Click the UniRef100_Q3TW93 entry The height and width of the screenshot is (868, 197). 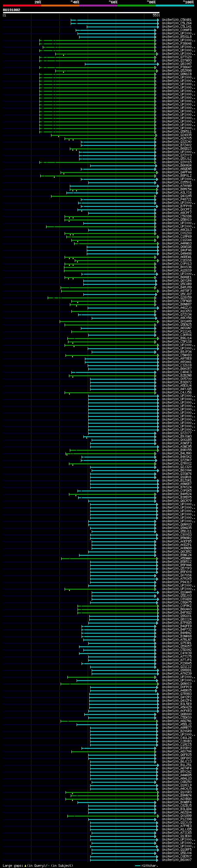[x=176, y=61]
